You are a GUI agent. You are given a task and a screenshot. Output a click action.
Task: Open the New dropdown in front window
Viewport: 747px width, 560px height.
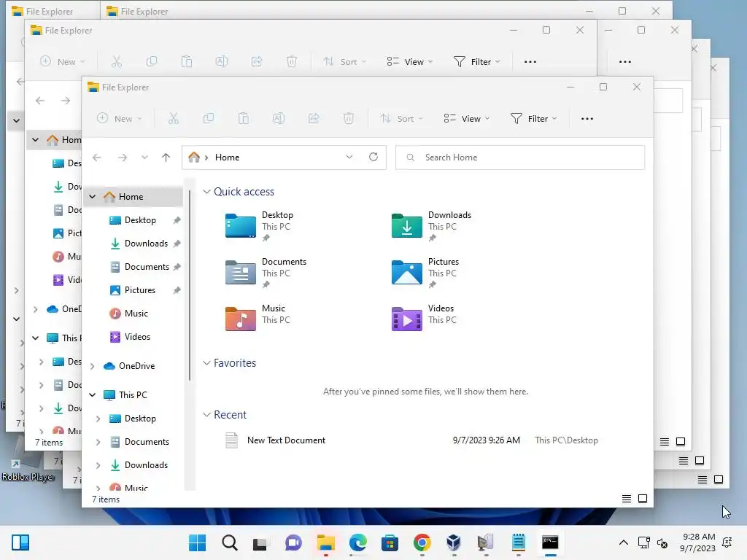tap(120, 119)
